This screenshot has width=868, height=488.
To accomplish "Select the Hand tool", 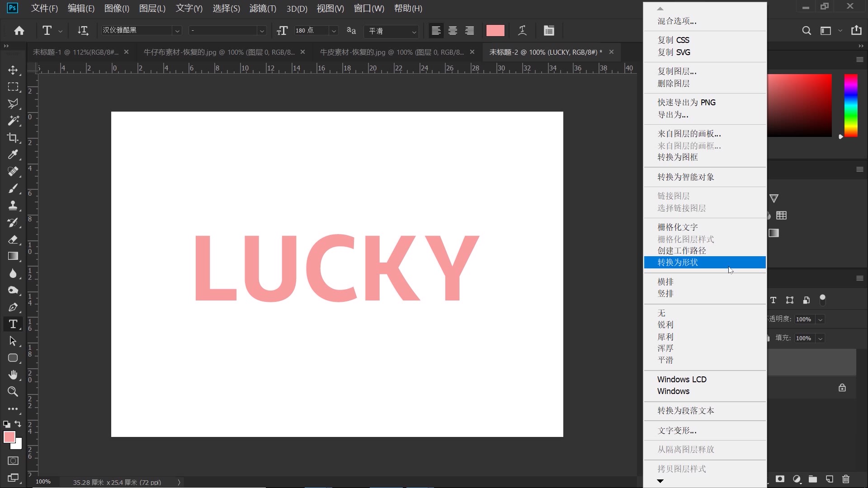I will pyautogui.click(x=13, y=375).
